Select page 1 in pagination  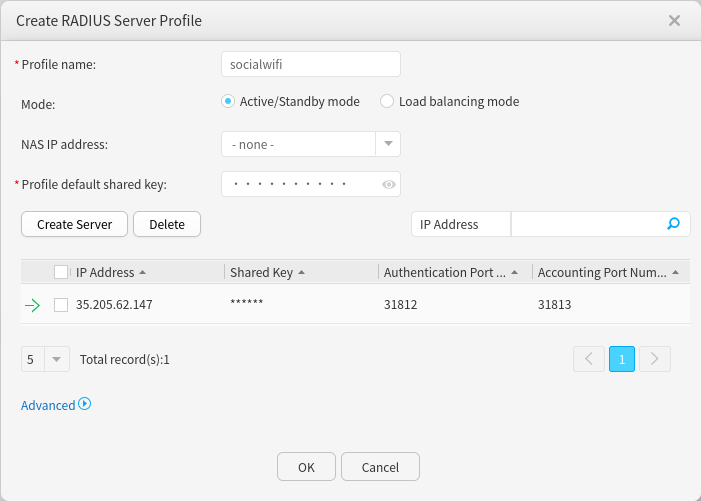[x=621, y=359]
